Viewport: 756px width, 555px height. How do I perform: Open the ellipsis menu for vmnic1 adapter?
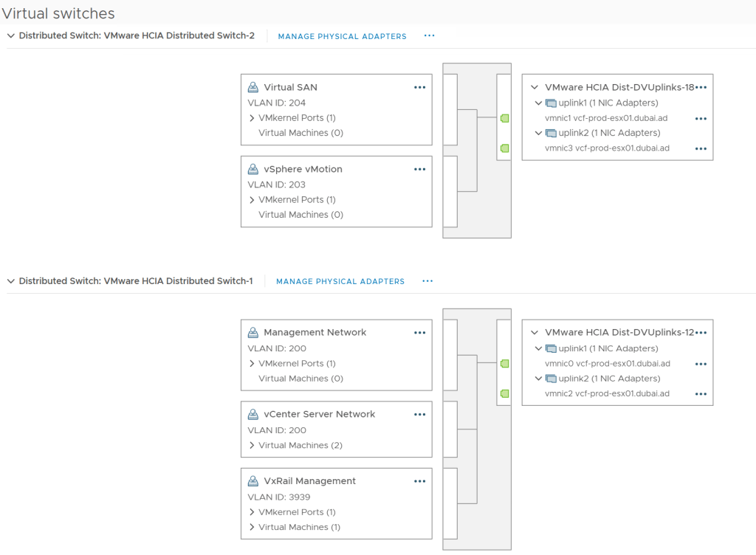701,118
